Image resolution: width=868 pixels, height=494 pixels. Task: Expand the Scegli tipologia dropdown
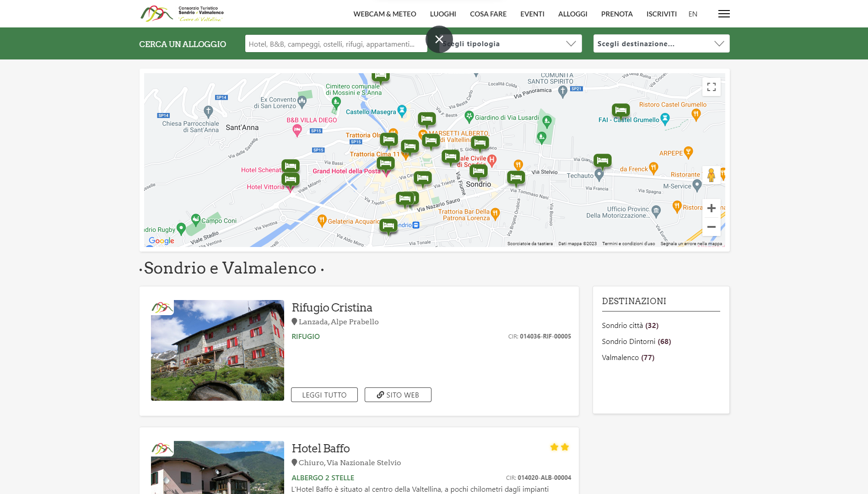(x=510, y=44)
